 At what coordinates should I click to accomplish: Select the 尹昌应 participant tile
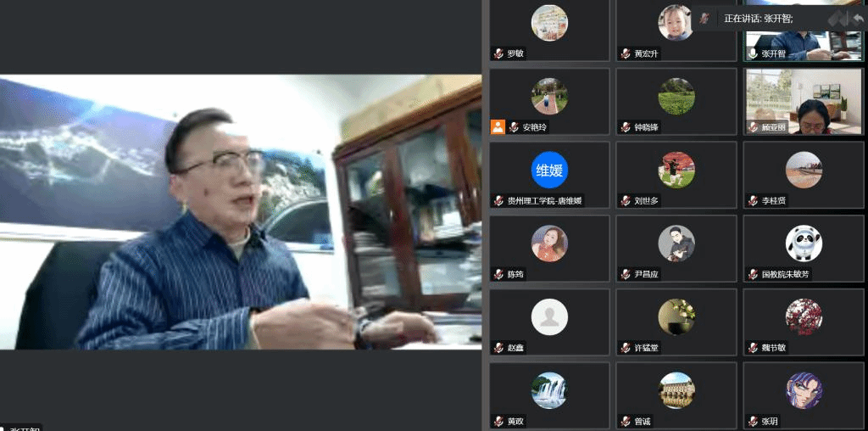click(x=676, y=248)
